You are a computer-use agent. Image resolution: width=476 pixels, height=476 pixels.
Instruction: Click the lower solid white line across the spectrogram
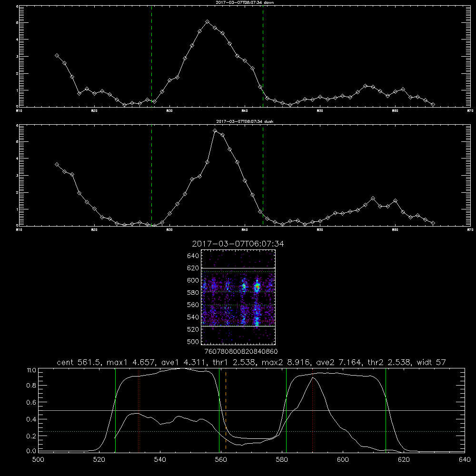238,326
